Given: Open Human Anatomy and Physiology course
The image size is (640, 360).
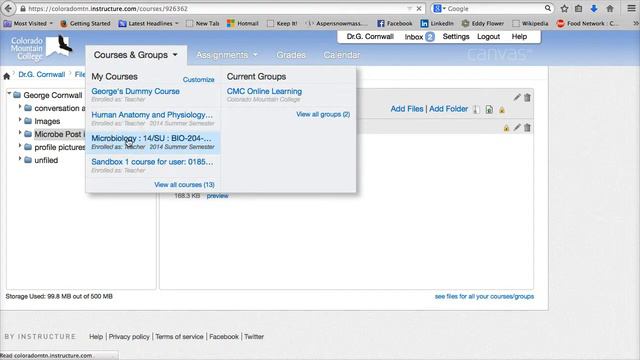Looking at the screenshot, I should click(x=152, y=115).
